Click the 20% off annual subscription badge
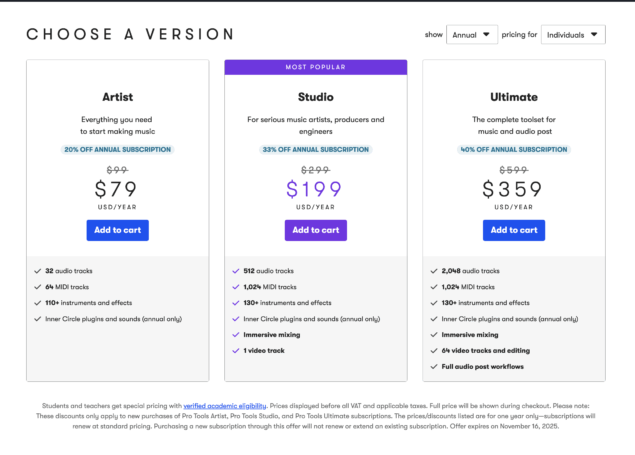This screenshot has height=455, width=635. pyautogui.click(x=117, y=149)
